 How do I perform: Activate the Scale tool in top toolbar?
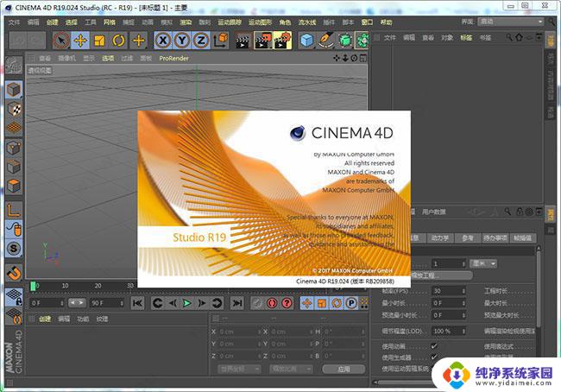[x=99, y=41]
